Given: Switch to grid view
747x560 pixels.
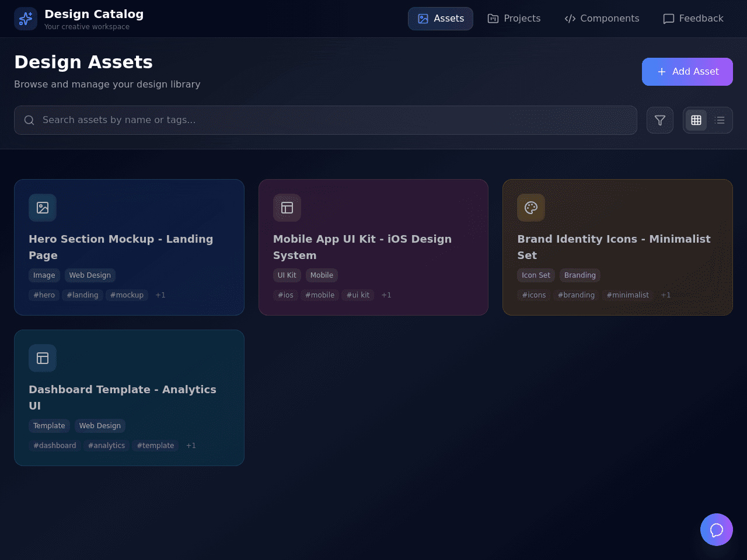Looking at the screenshot, I should (696, 120).
